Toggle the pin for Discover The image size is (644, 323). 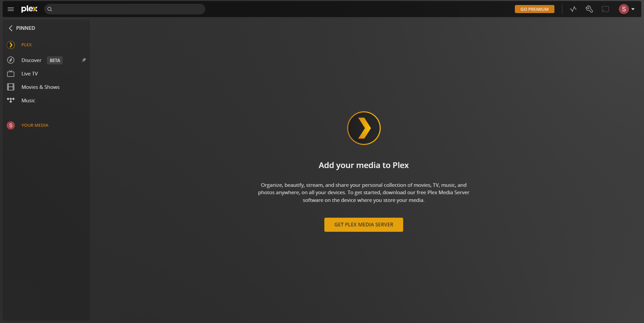coord(84,60)
